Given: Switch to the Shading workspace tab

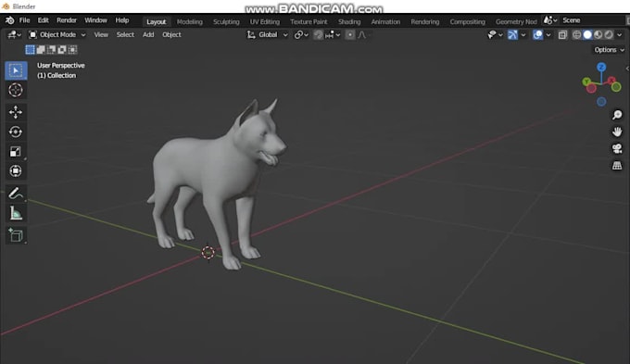Looking at the screenshot, I should coord(349,22).
